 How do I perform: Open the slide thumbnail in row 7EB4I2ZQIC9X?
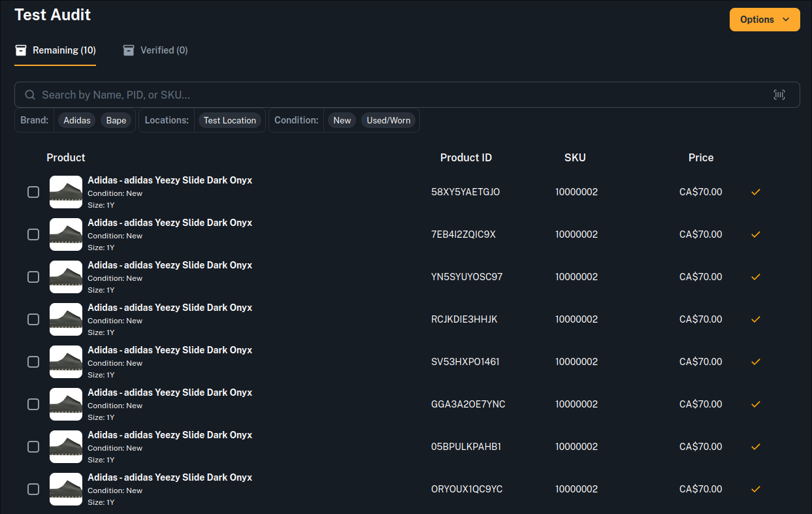tap(66, 234)
